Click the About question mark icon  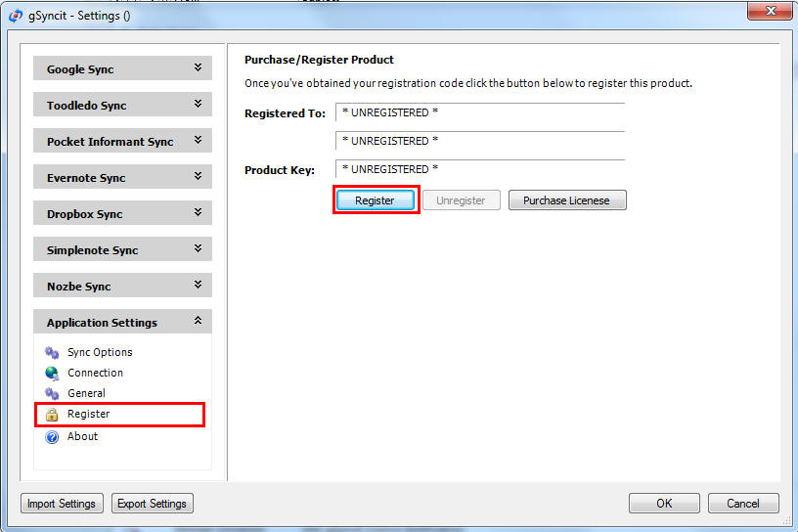[x=52, y=437]
